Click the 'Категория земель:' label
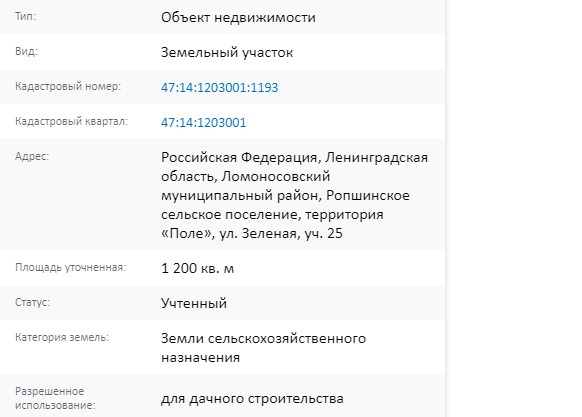The width and height of the screenshot is (582, 417). (x=62, y=337)
